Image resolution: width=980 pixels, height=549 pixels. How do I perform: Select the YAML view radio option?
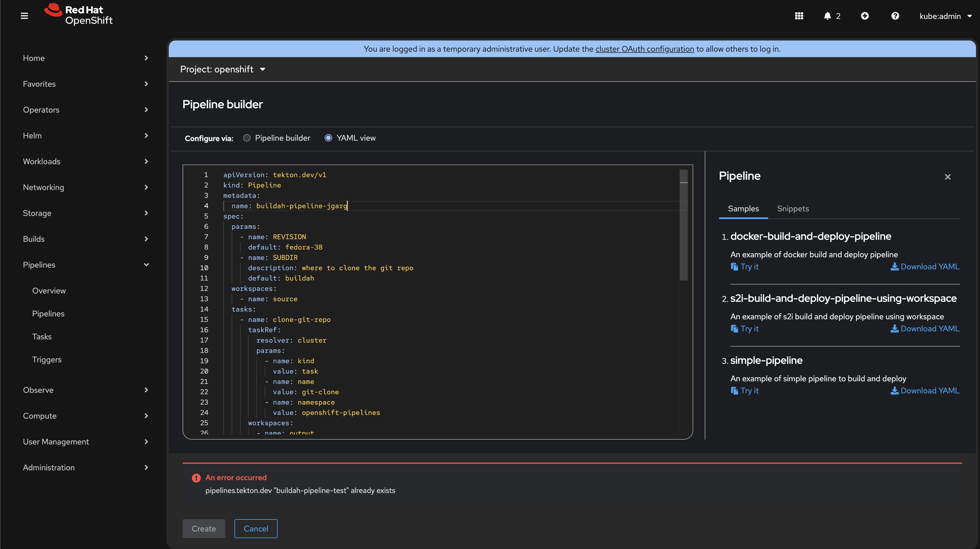coord(328,138)
